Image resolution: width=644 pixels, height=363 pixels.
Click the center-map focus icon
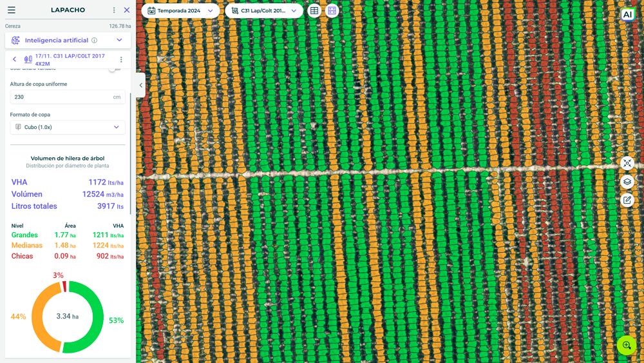pyautogui.click(x=627, y=164)
